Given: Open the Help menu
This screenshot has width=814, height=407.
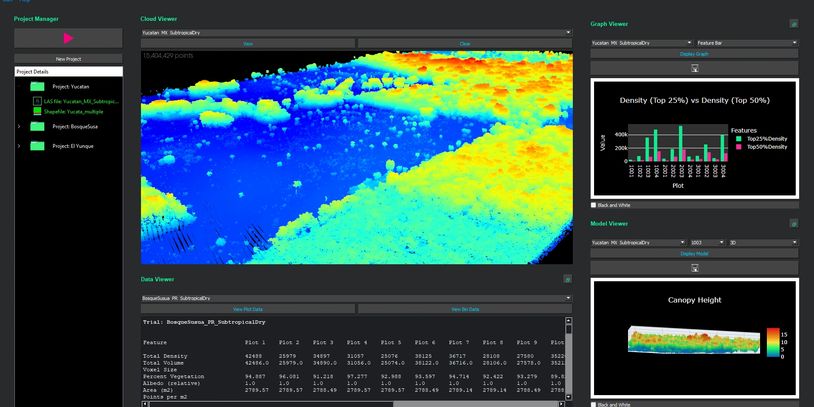Looking at the screenshot, I should 25,2.
